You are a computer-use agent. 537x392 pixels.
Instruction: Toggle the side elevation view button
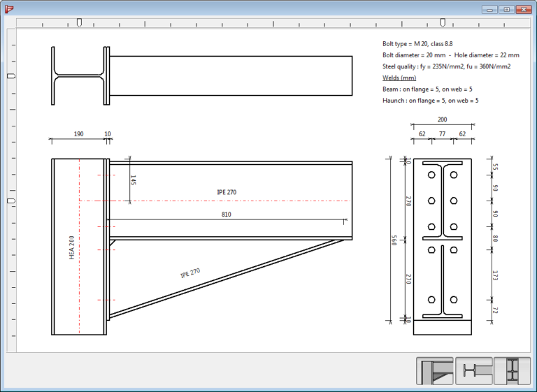coord(436,370)
